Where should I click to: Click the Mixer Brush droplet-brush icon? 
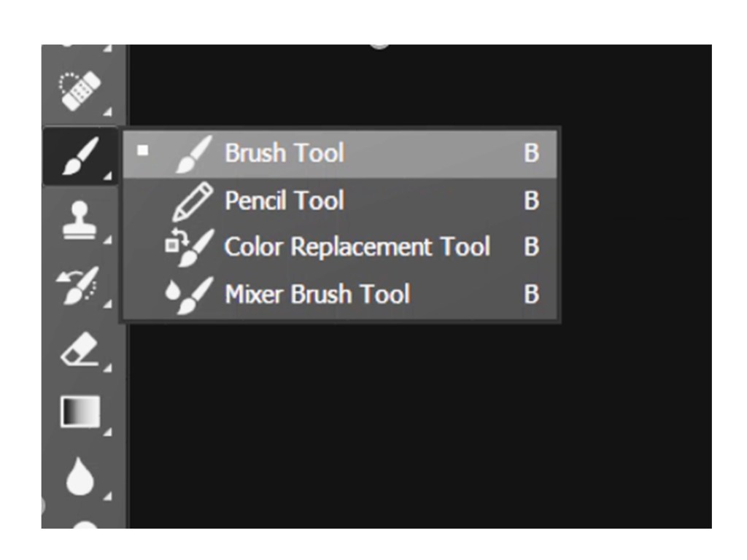point(190,295)
